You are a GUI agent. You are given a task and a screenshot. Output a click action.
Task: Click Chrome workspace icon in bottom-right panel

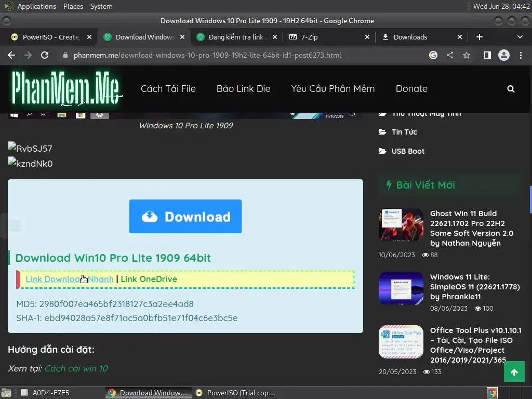(x=492, y=393)
